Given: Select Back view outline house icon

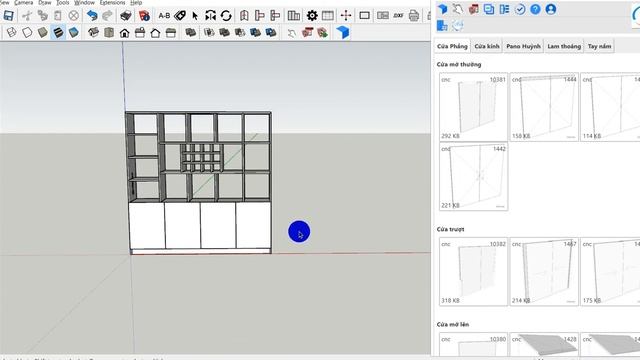Looking at the screenshot, I should click(155, 33).
